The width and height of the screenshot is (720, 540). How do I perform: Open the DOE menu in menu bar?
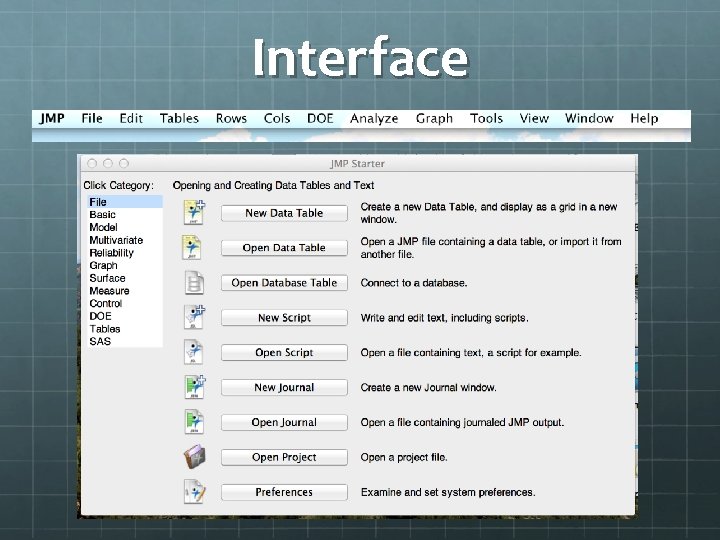(320, 118)
